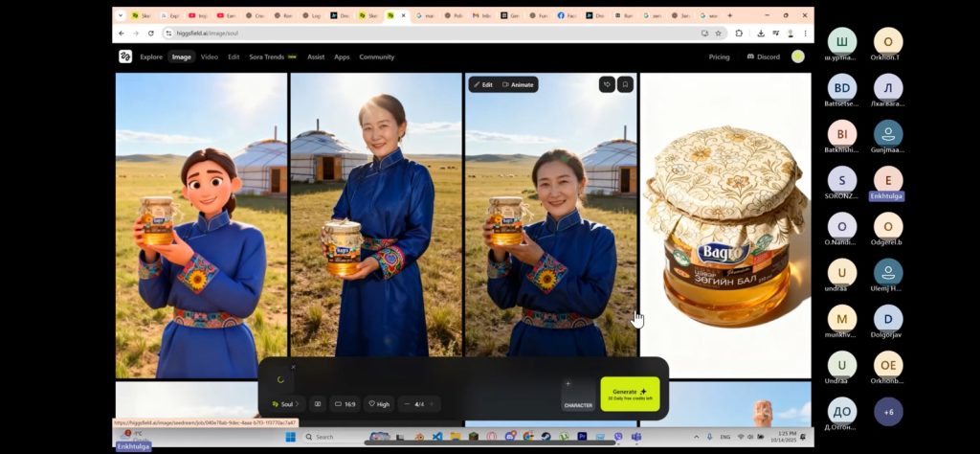The height and width of the screenshot is (454, 980).
Task: Switch to the Video tab
Action: (x=209, y=57)
